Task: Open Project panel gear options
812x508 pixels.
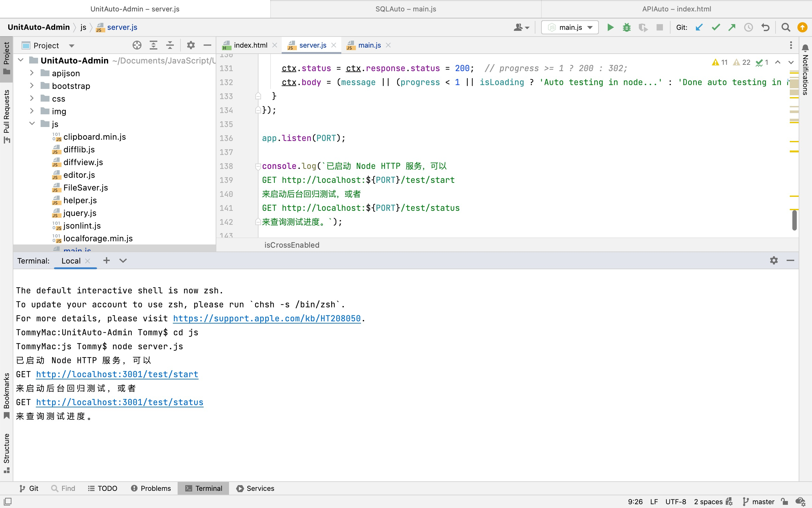Action: 191,45
